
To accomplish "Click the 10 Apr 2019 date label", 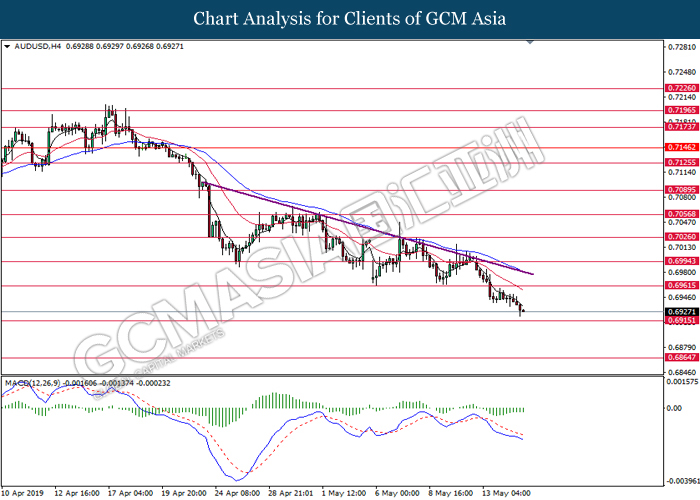I will (x=23, y=493).
